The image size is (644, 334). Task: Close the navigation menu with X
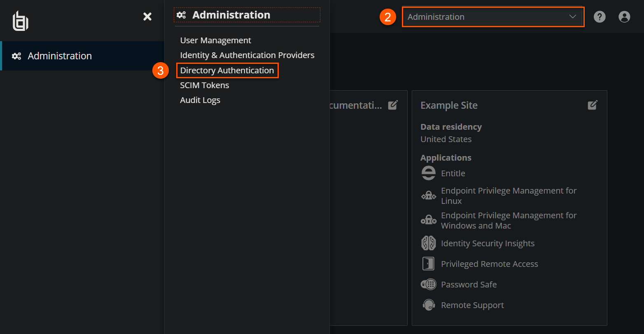click(x=147, y=16)
